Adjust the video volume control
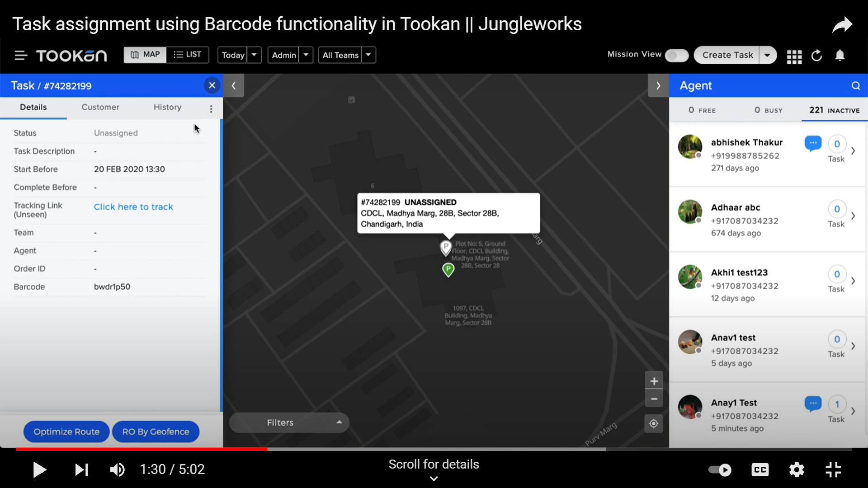Screen dimensions: 868x488 click(x=117, y=469)
